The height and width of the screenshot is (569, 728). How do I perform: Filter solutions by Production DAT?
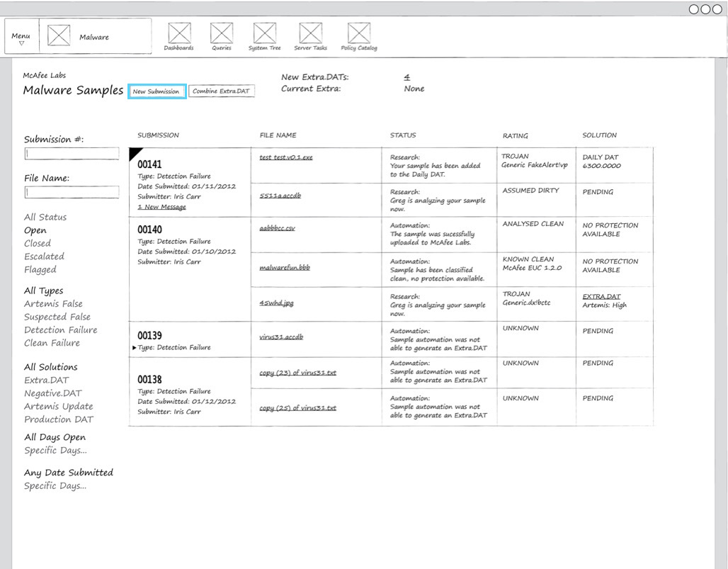59,419
